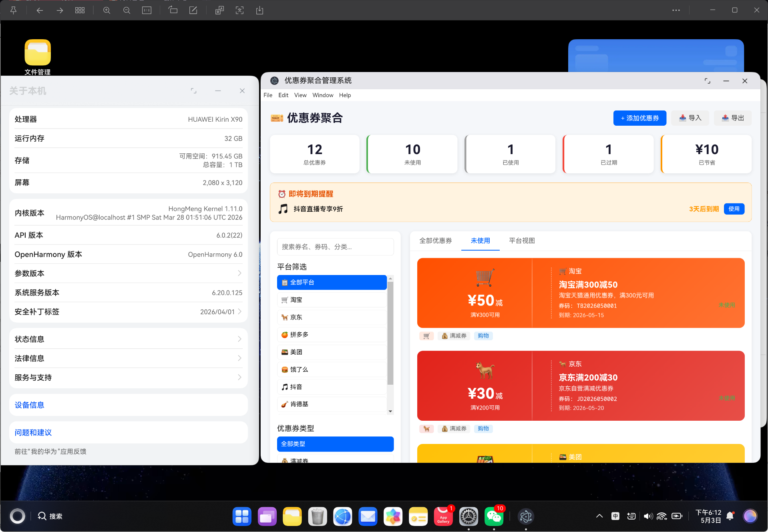The height and width of the screenshot is (532, 768).
Task: Open the launcher grid icon in dock
Action: tap(242, 516)
